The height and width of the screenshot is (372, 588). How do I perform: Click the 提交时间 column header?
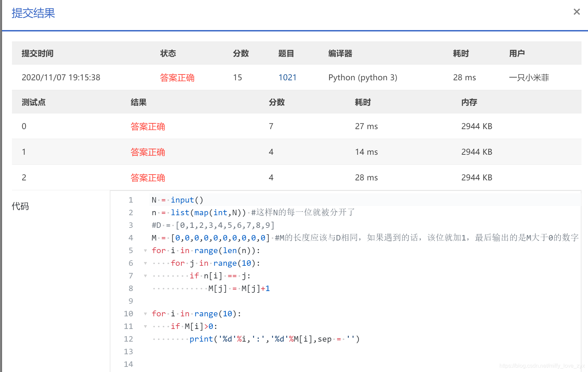38,53
